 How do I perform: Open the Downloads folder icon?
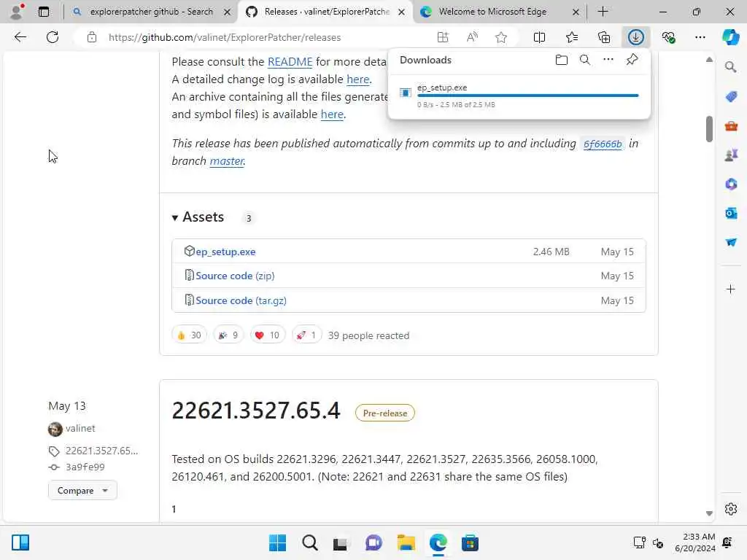click(x=561, y=60)
